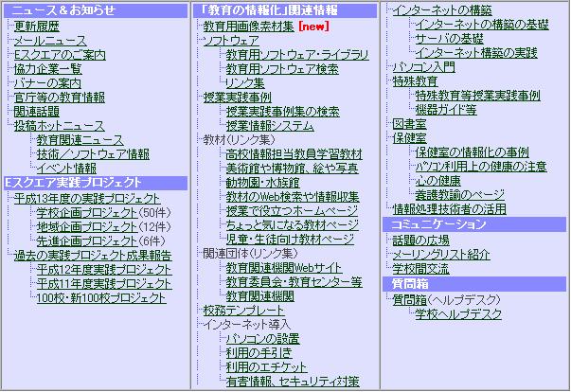Click 利用のエチケット link
Screen dimensions: 571x392
(267, 366)
